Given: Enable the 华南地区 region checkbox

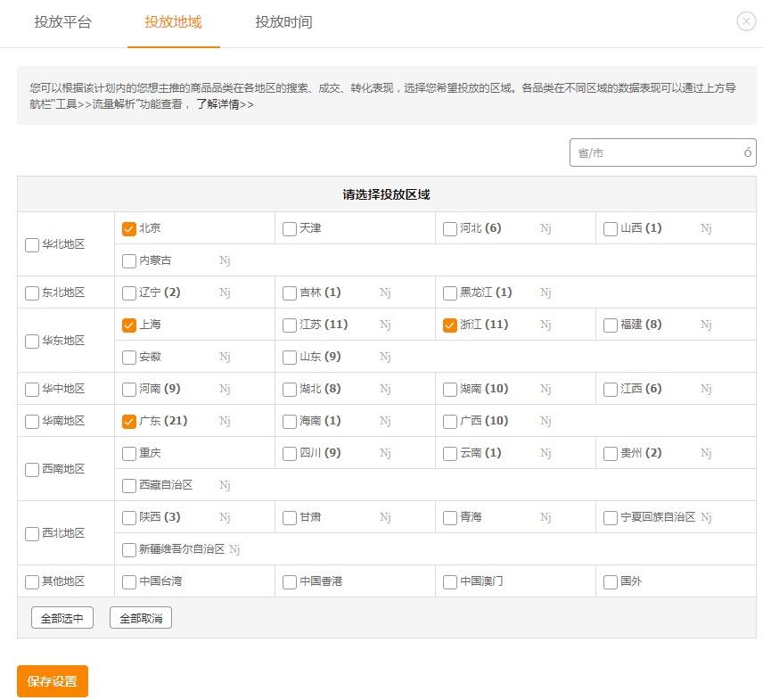Looking at the screenshot, I should 31,421.
